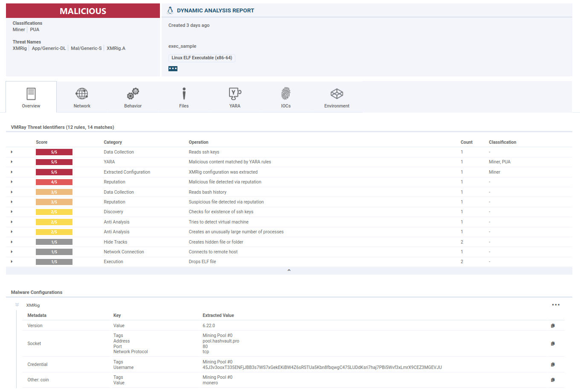Click the 2/5 score bar for Discovery
580x392 pixels.
click(54, 212)
